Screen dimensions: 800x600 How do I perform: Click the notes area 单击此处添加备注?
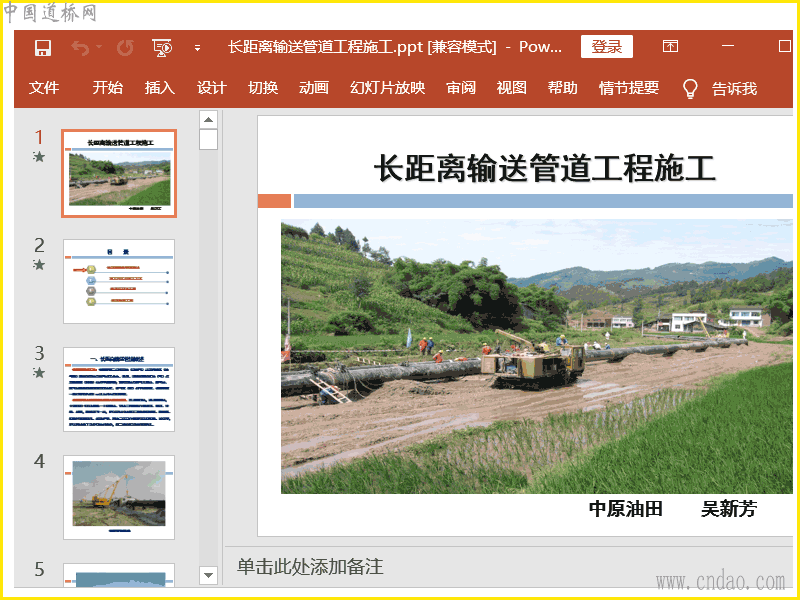click(x=310, y=567)
